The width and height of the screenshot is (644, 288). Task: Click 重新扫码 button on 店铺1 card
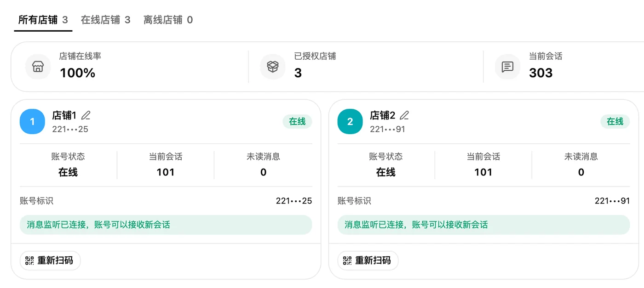click(50, 260)
